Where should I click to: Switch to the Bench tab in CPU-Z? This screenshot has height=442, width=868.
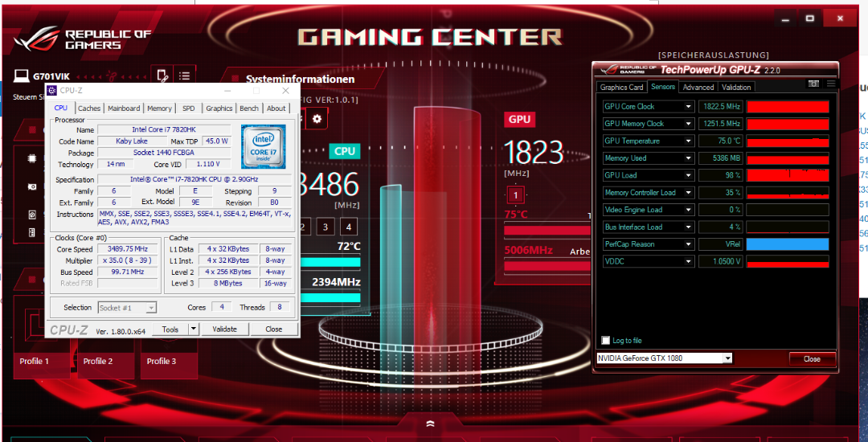point(250,108)
